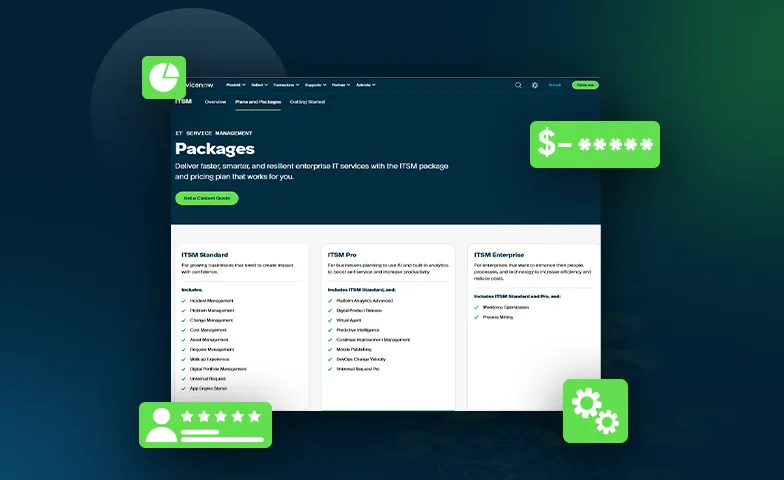
Task: Click Mobile Publishing in the ITSM Pro list
Action: (354, 350)
